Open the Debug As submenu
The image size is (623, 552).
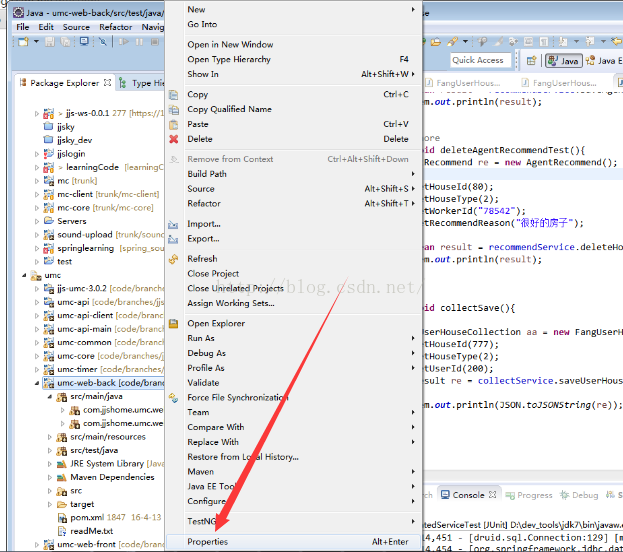[293, 353]
